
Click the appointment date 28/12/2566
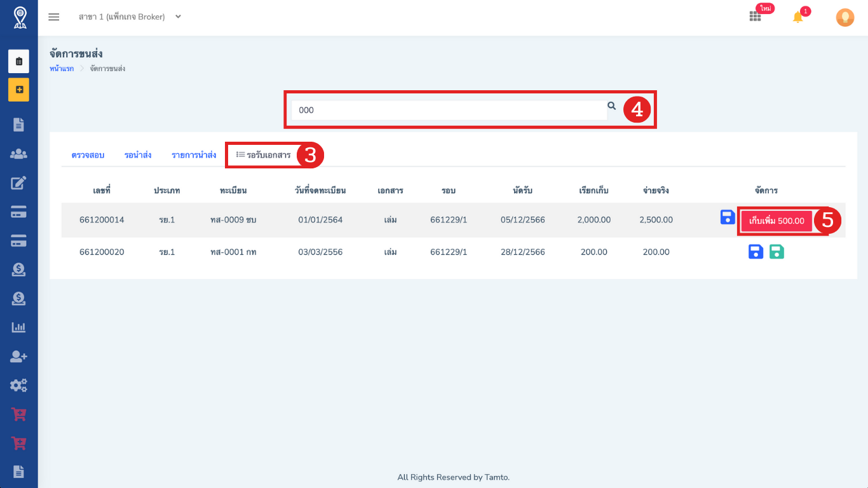coord(522,252)
